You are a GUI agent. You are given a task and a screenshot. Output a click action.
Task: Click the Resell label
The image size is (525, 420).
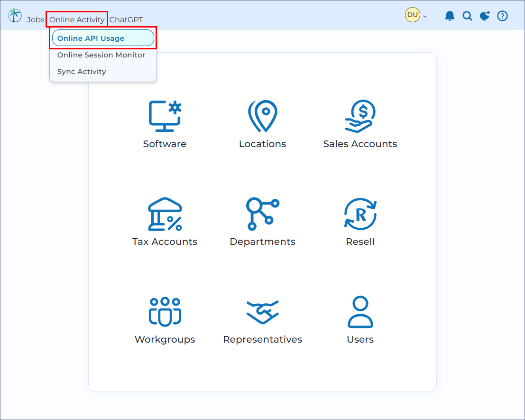pos(360,242)
